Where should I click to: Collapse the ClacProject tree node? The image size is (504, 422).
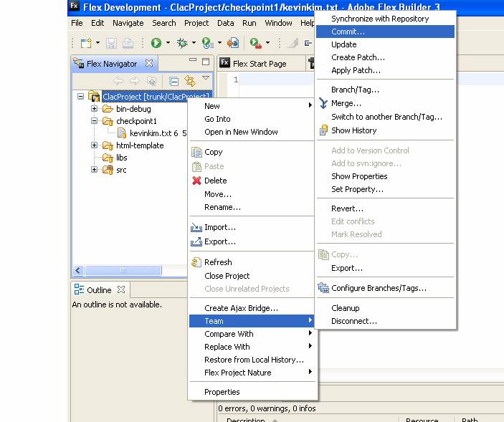click(81, 96)
